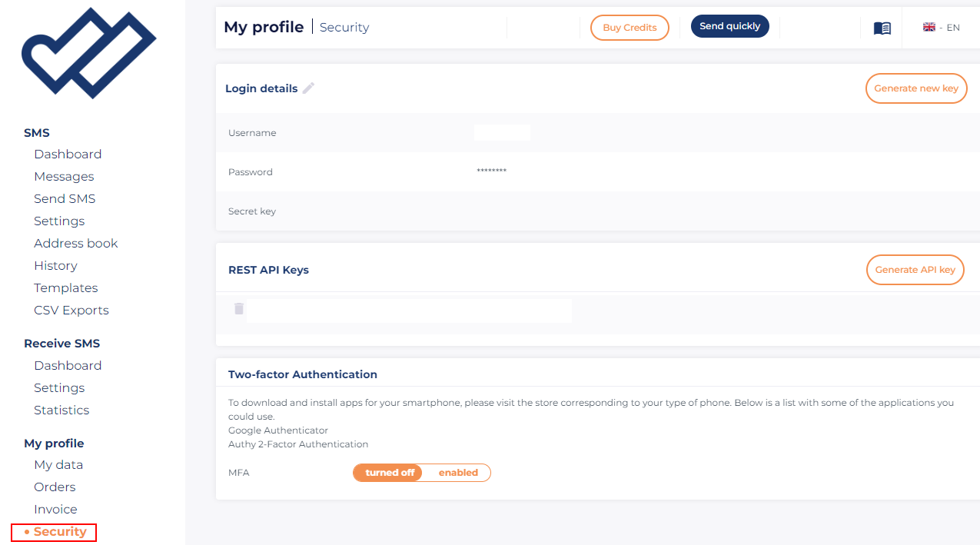Open the Invoice page under My profile
Viewport: 980px width, 545px height.
pyautogui.click(x=55, y=509)
